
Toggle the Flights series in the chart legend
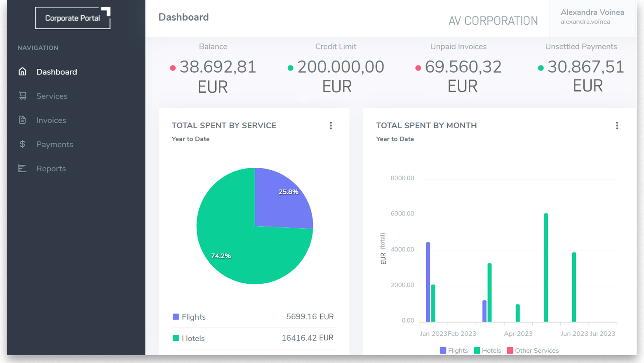(x=454, y=350)
